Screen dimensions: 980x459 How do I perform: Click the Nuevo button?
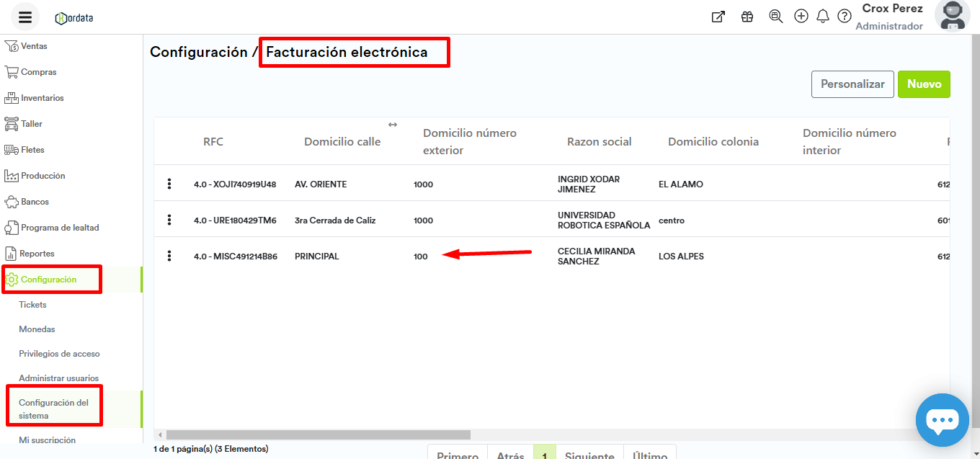point(924,84)
